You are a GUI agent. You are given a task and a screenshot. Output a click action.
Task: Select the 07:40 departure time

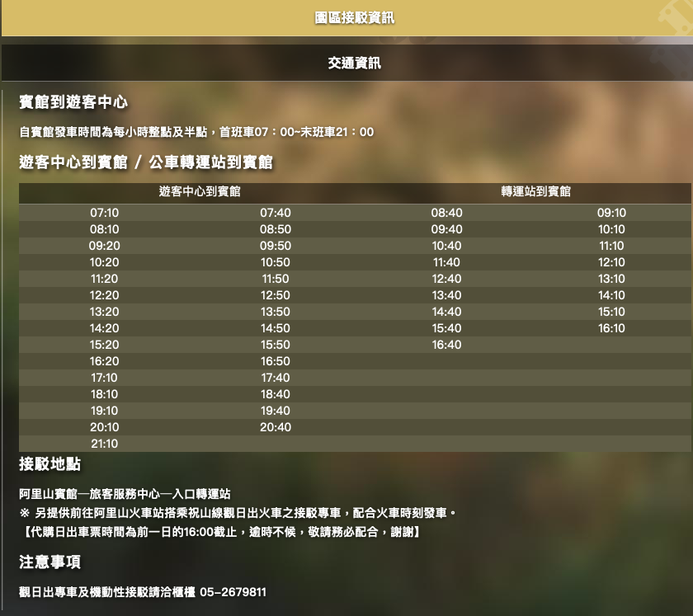(276, 213)
